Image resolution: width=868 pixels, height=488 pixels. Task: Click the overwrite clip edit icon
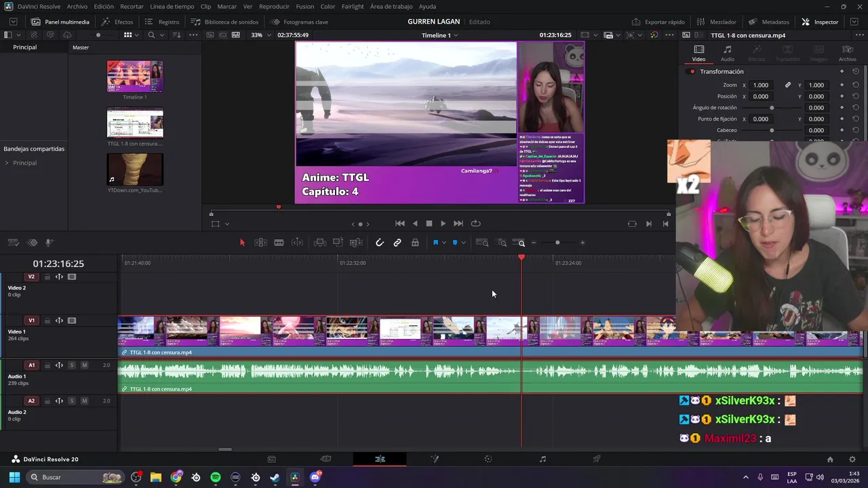338,243
